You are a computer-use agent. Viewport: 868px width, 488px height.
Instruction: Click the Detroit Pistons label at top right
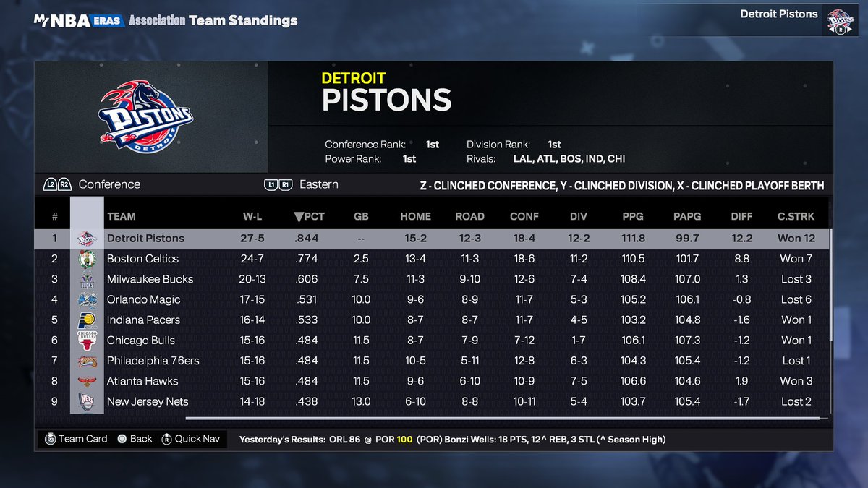pos(779,14)
